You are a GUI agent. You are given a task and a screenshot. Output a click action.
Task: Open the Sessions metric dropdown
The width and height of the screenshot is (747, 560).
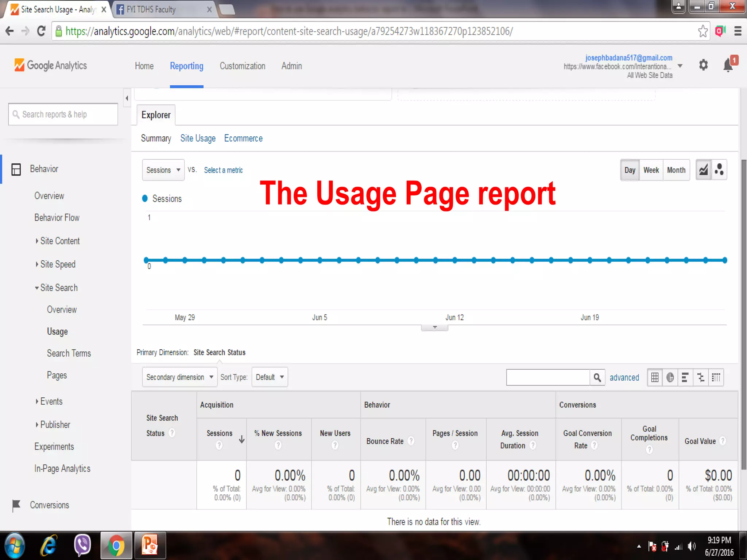pyautogui.click(x=163, y=170)
